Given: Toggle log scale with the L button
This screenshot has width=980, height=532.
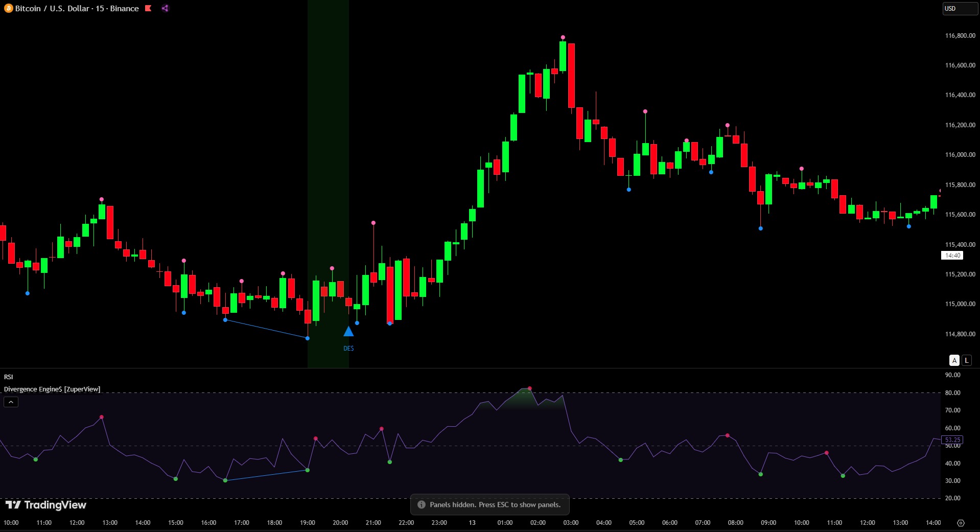Looking at the screenshot, I should pyautogui.click(x=966, y=360).
